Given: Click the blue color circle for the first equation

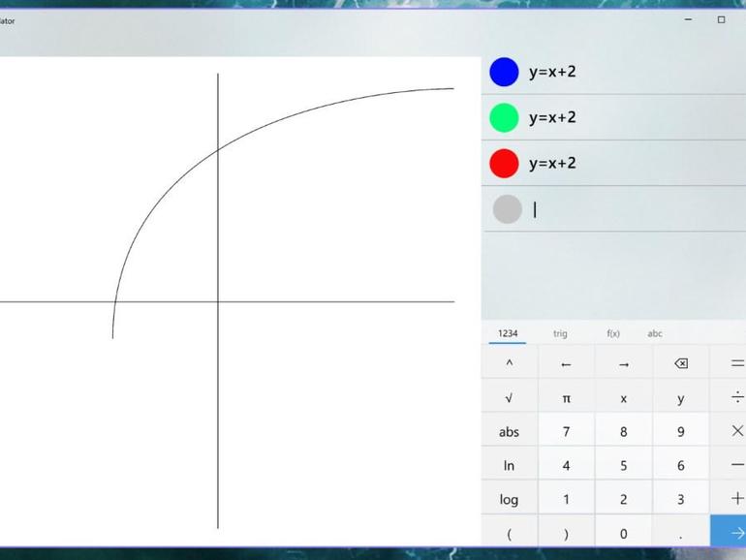Looking at the screenshot, I should pos(504,72).
